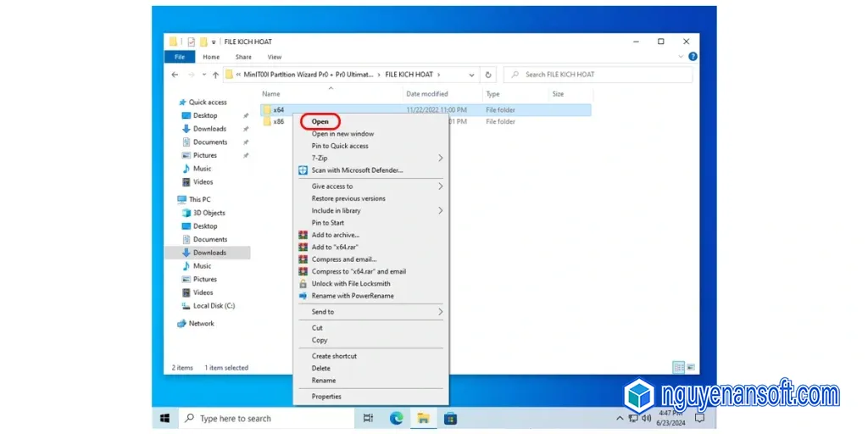The height and width of the screenshot is (434, 868).
Task: Switch to the details view layout
Action: (679, 367)
